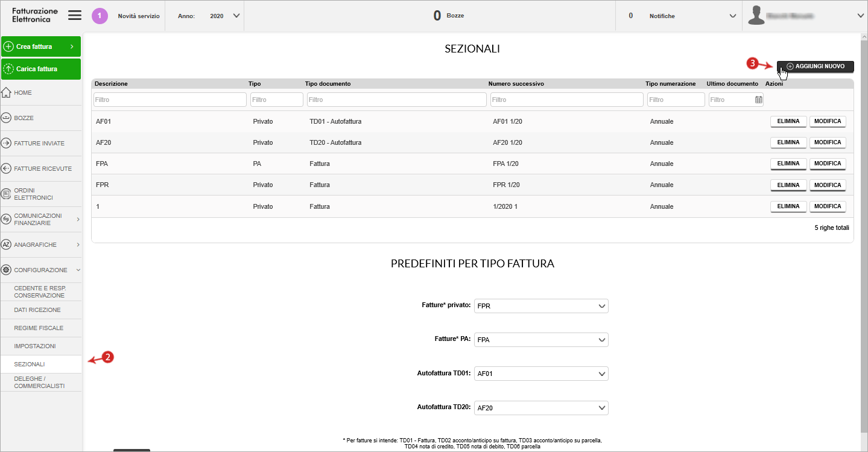Click the Tipo documento filter field
Viewport: 868px width, 452px height.
pyautogui.click(x=397, y=100)
